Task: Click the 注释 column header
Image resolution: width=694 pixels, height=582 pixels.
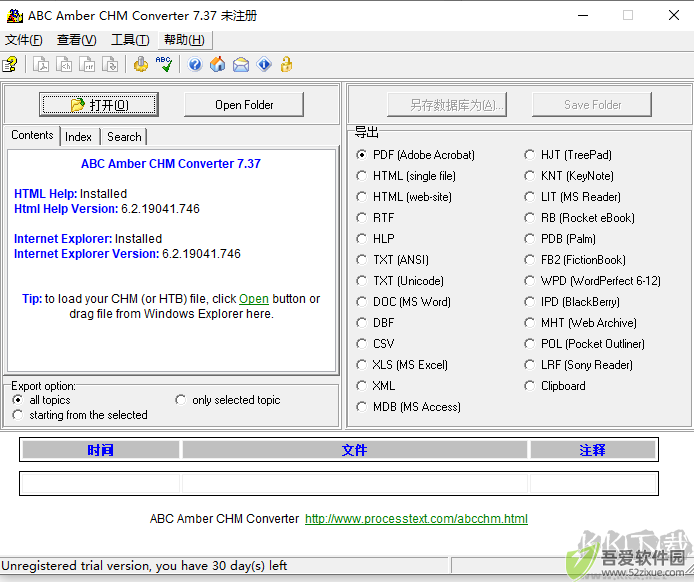Action: [x=593, y=450]
